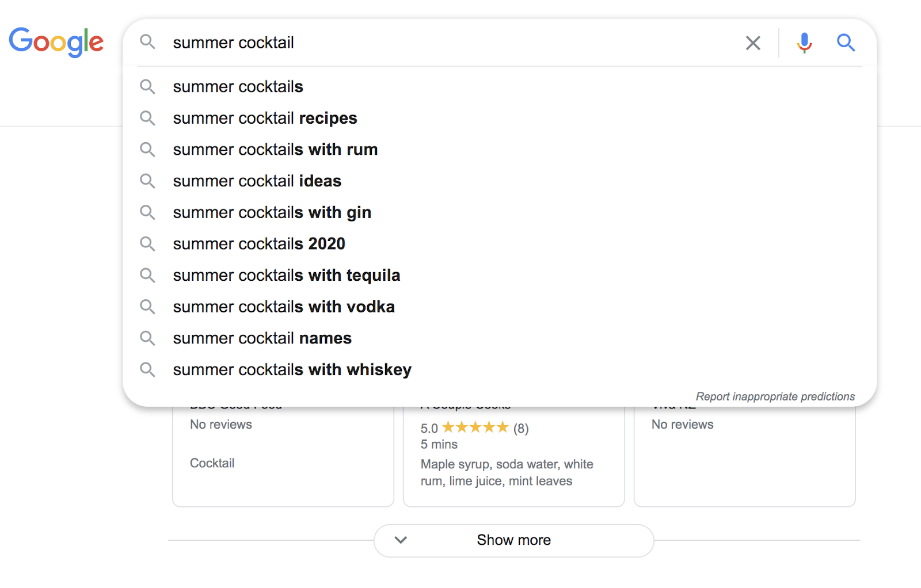Clear the search box with X icon
Screen dimensions: 921x588
[753, 43]
